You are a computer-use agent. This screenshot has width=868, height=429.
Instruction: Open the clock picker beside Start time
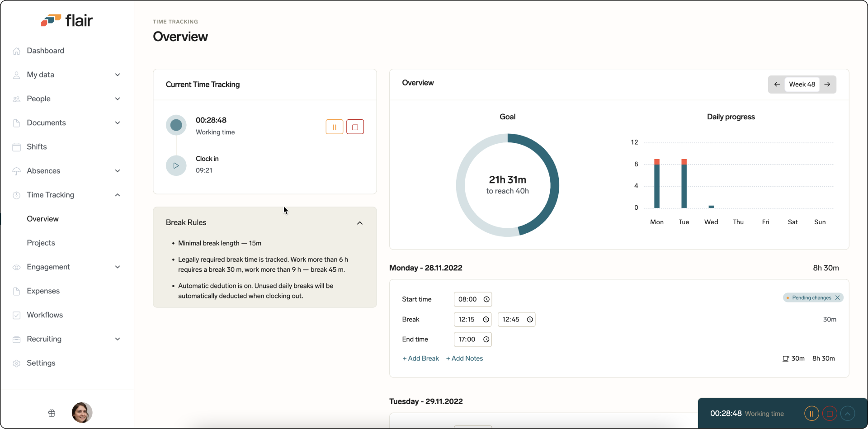486,299
